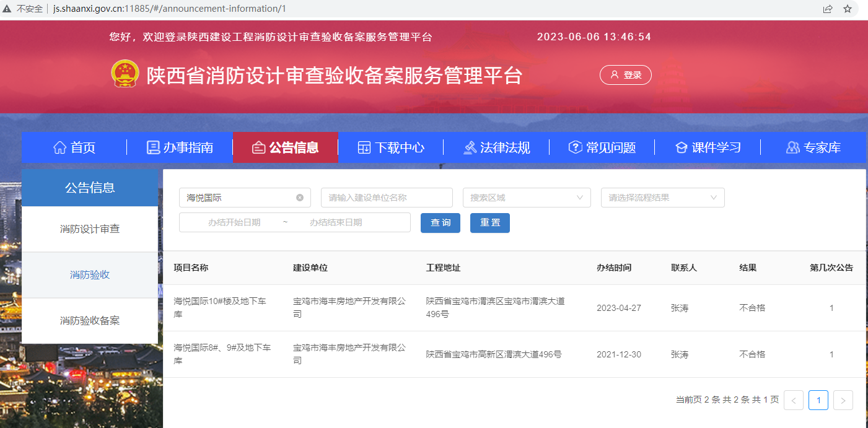Open the 办结开始日期 date picker
868x428 pixels.
pos(234,222)
